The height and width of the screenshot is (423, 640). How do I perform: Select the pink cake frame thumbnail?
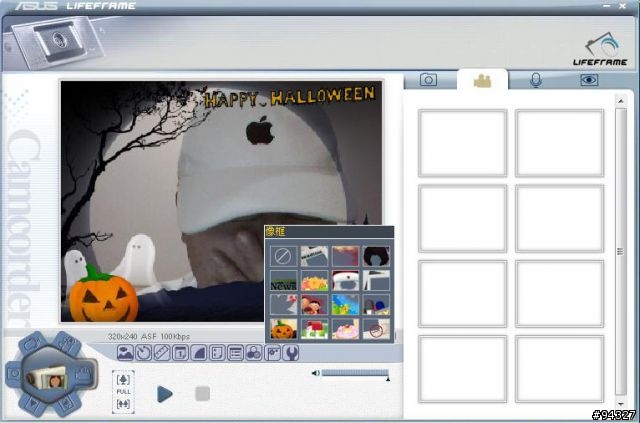tap(345, 329)
